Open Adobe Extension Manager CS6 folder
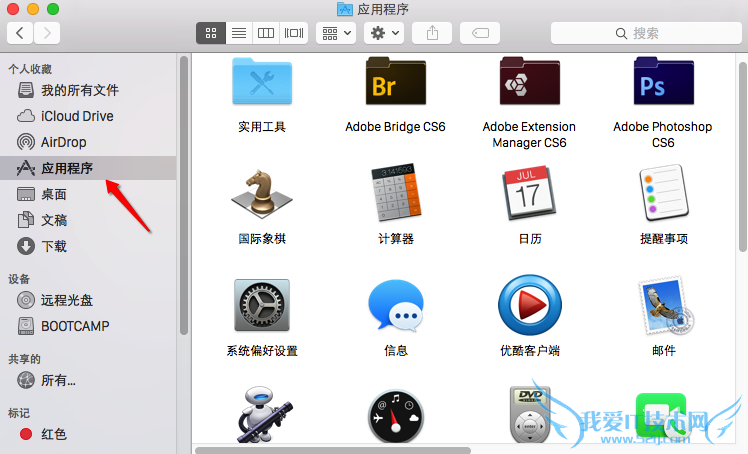 click(x=530, y=82)
